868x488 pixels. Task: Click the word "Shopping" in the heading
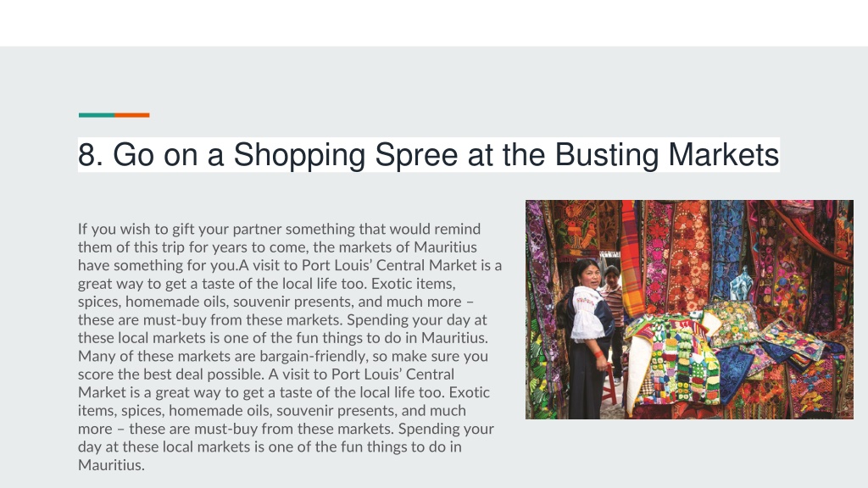pos(299,155)
